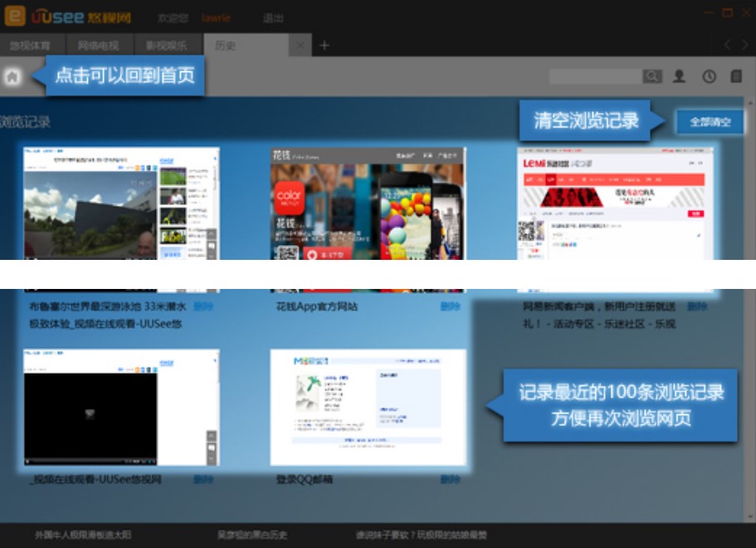Screen dimensions: 756x548
Task: Close the 历史 tab
Action: 300,46
